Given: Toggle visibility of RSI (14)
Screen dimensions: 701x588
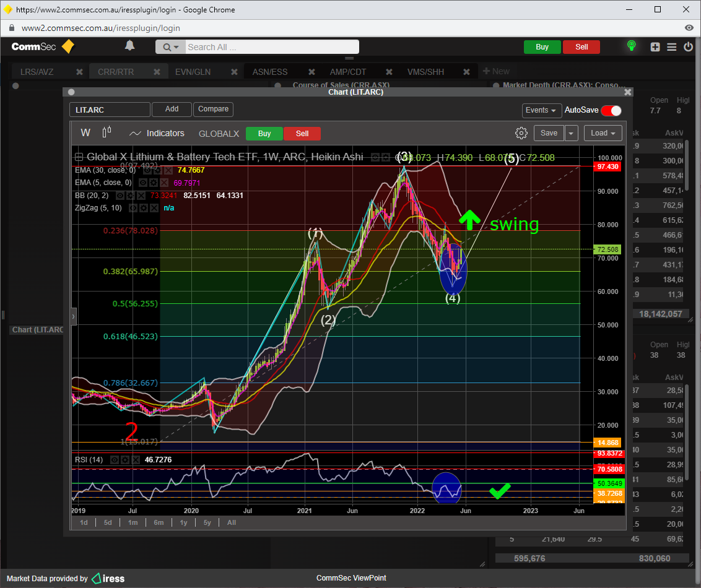Looking at the screenshot, I should click(x=115, y=460).
